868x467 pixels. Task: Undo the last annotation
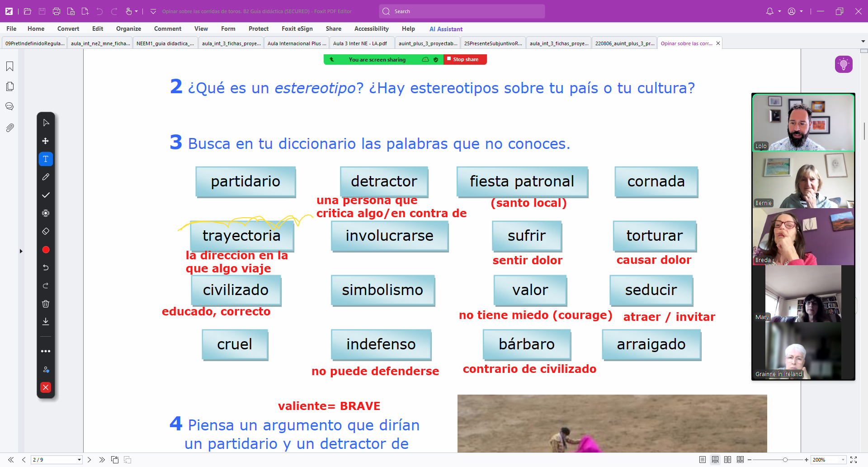coord(46,267)
